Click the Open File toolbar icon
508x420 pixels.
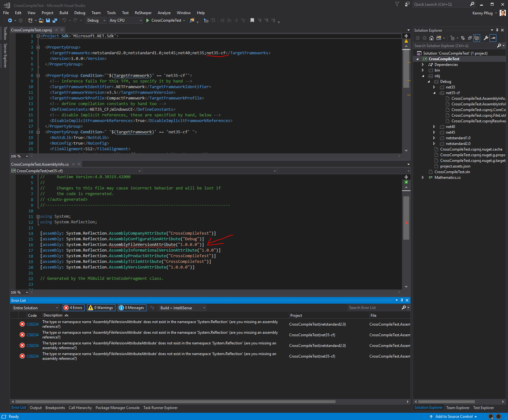[x=41, y=20]
